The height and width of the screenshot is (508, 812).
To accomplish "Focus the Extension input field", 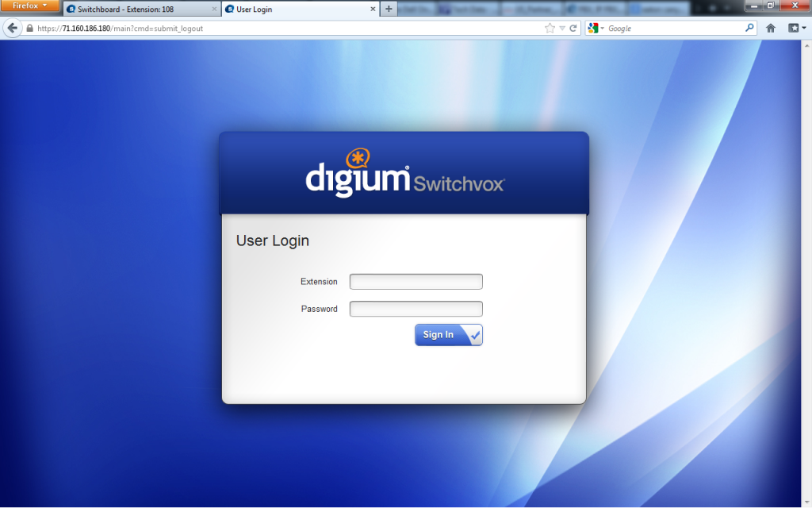I will [x=416, y=282].
